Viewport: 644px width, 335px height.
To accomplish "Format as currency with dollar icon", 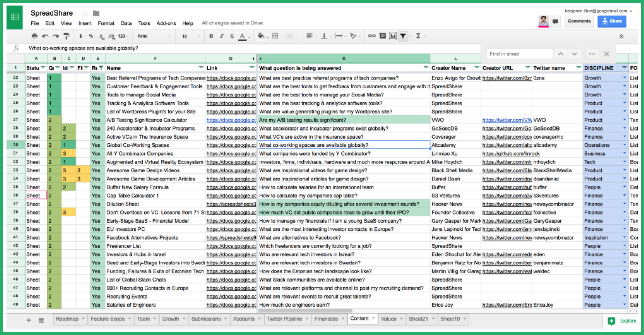I will click(80, 36).
